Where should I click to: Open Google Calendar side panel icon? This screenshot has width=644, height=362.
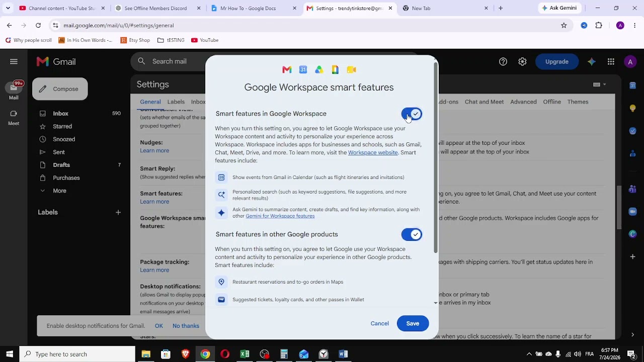pos(633,85)
